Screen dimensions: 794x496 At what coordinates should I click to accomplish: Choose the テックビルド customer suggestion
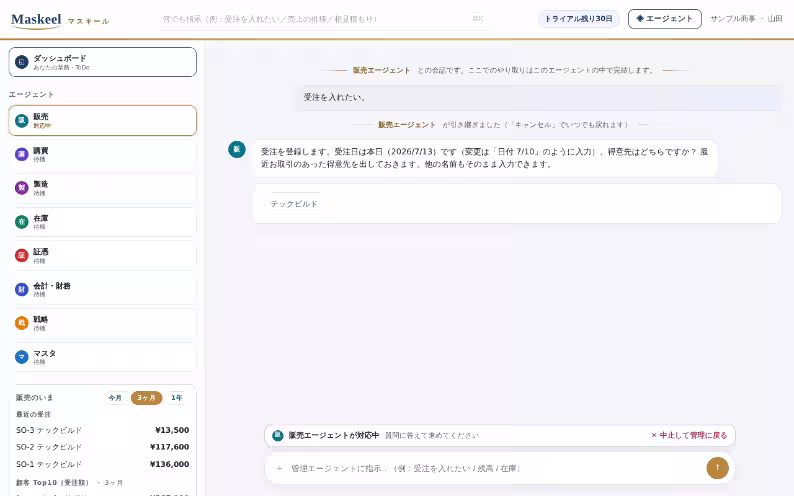tap(294, 204)
